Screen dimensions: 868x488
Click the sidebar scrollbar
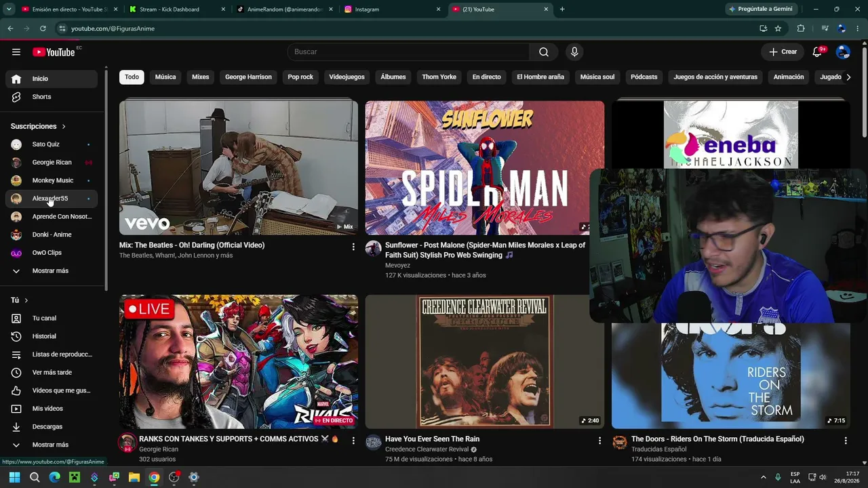(106, 180)
